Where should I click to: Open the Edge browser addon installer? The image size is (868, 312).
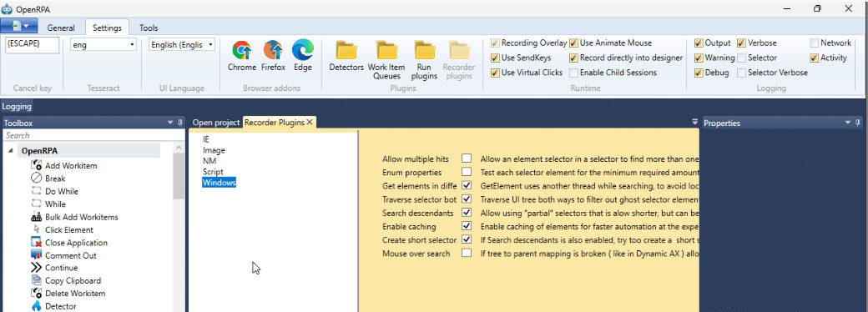point(303,55)
